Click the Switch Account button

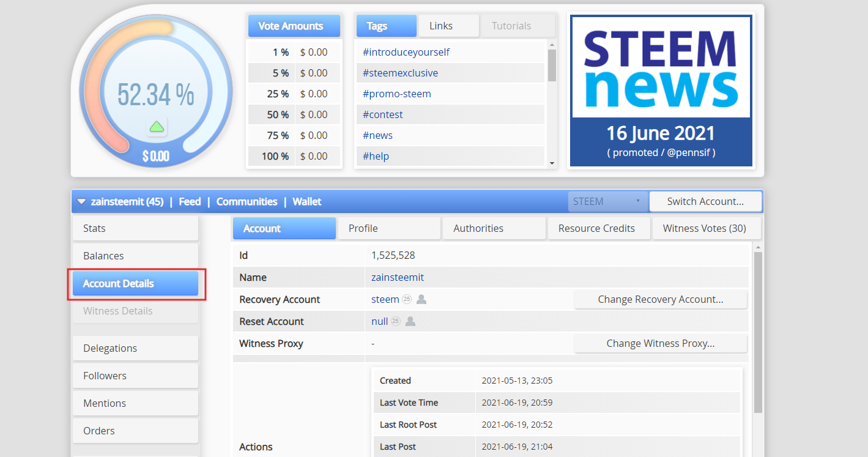[x=705, y=201]
